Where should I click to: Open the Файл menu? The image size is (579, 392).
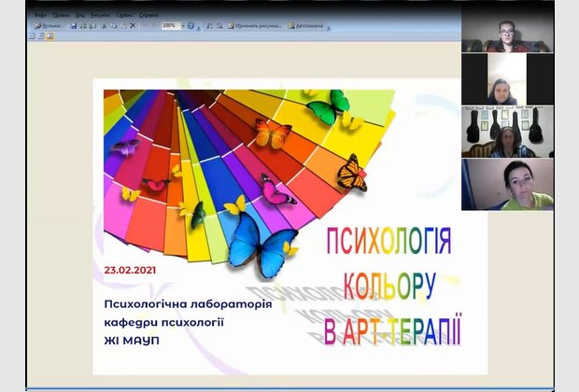point(37,15)
